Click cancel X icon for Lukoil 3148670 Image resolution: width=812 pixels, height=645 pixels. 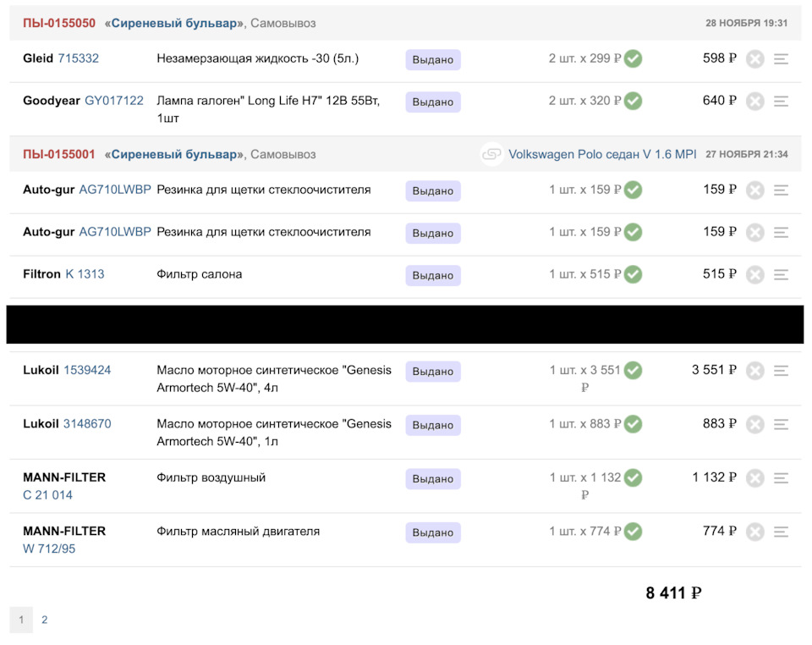tap(755, 424)
